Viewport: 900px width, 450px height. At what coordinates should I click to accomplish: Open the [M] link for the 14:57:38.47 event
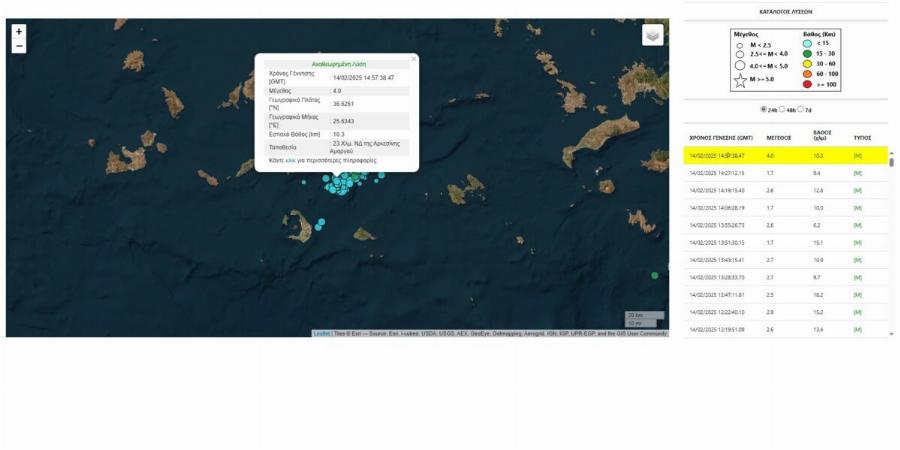(858, 156)
